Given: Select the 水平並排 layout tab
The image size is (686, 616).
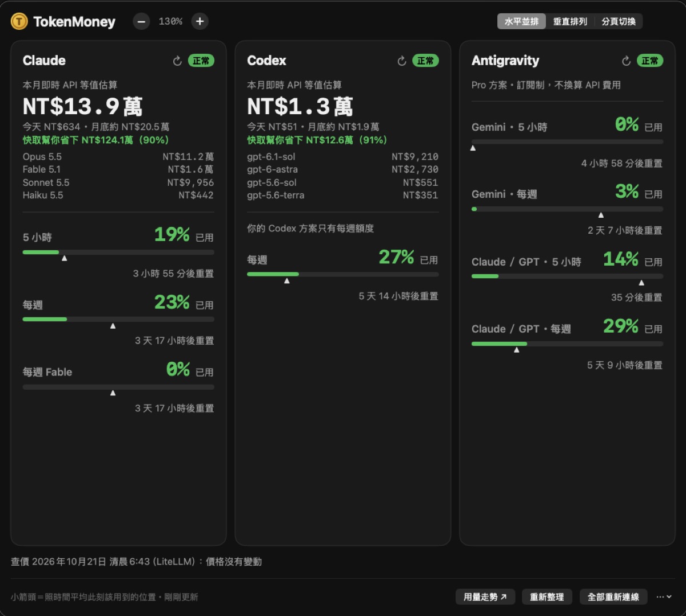Looking at the screenshot, I should point(521,22).
